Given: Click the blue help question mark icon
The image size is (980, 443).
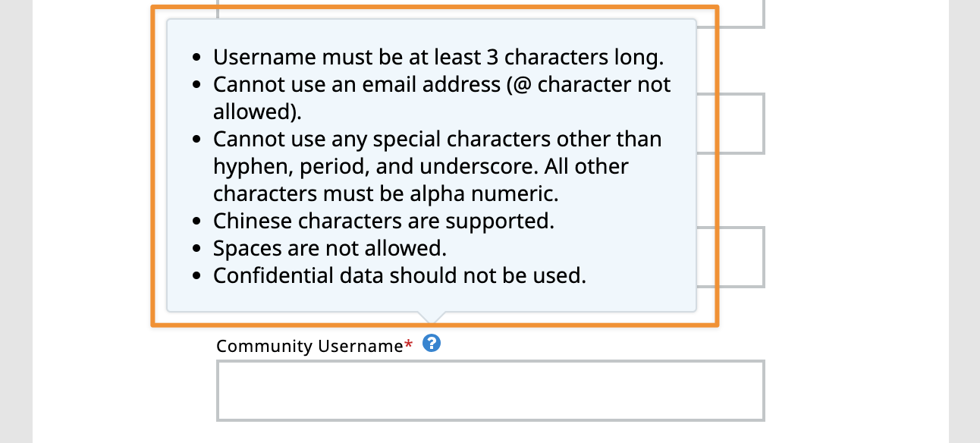Looking at the screenshot, I should click(432, 344).
